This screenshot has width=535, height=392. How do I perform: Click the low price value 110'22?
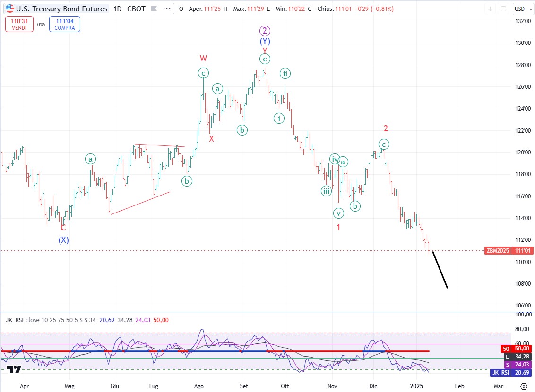pos(296,9)
